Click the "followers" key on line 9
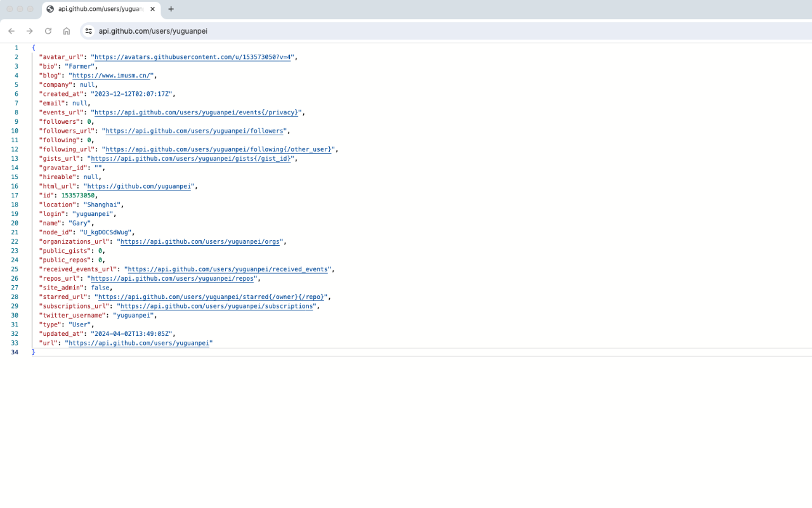The height and width of the screenshot is (508, 812). point(59,121)
